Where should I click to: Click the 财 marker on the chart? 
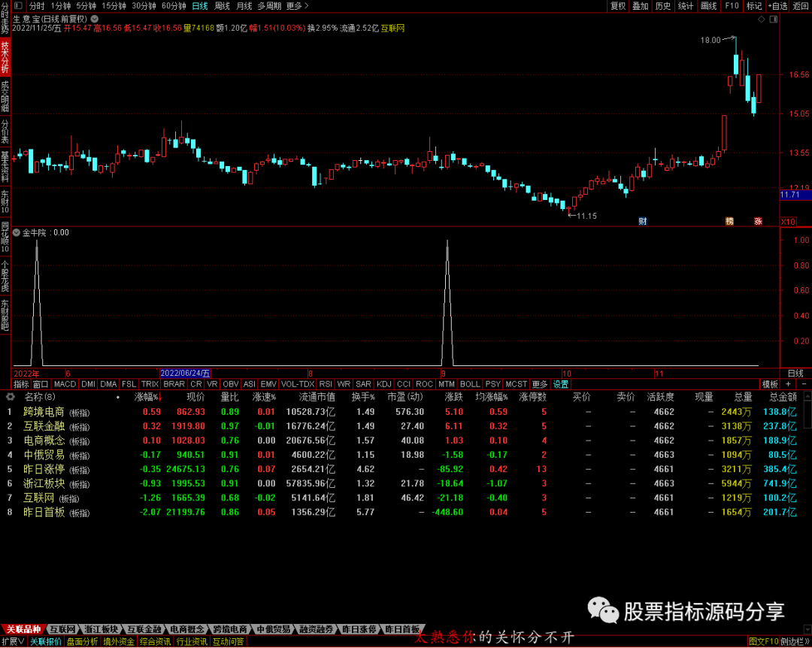point(643,221)
